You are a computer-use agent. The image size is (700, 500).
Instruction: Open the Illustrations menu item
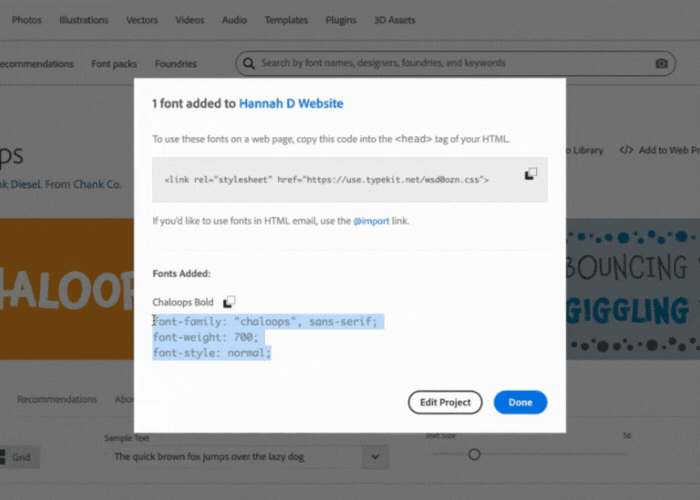coord(83,20)
